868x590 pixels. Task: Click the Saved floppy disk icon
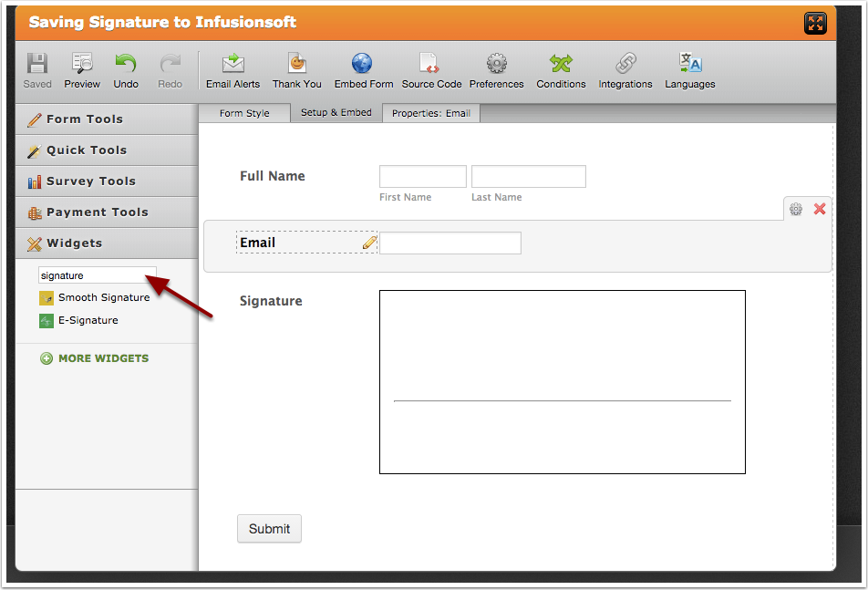[37, 64]
